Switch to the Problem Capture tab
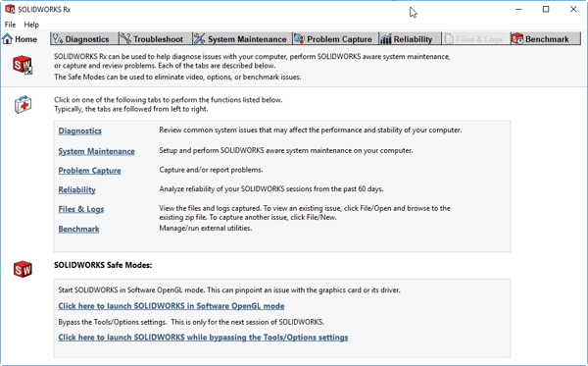588x366 pixels. pyautogui.click(x=335, y=38)
